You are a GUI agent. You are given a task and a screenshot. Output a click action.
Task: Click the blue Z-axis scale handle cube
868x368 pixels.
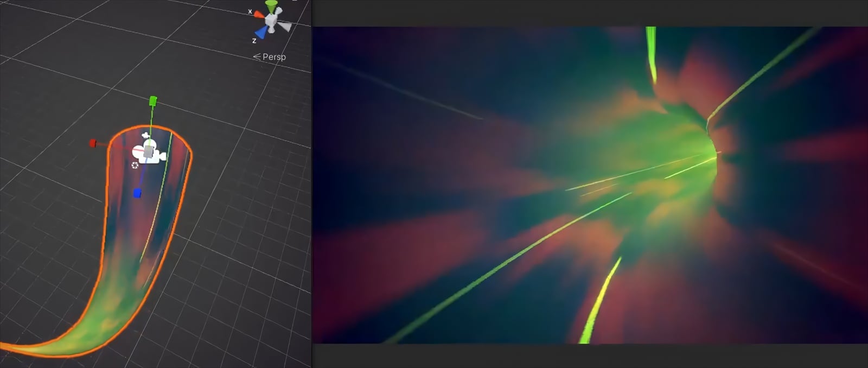click(x=137, y=193)
